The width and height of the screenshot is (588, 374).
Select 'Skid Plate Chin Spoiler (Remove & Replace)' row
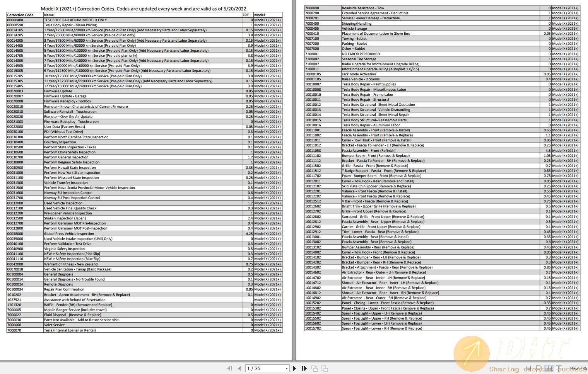click(442, 186)
